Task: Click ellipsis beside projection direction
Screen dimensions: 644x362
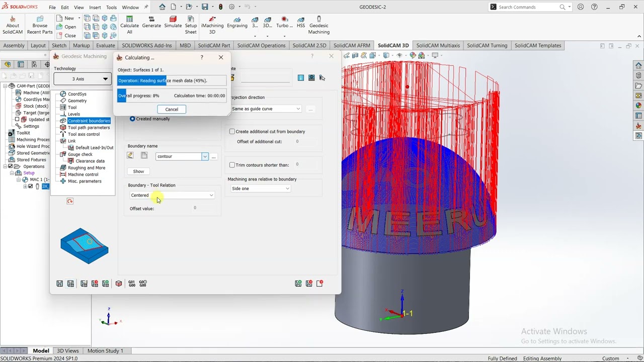Action: 310,109
